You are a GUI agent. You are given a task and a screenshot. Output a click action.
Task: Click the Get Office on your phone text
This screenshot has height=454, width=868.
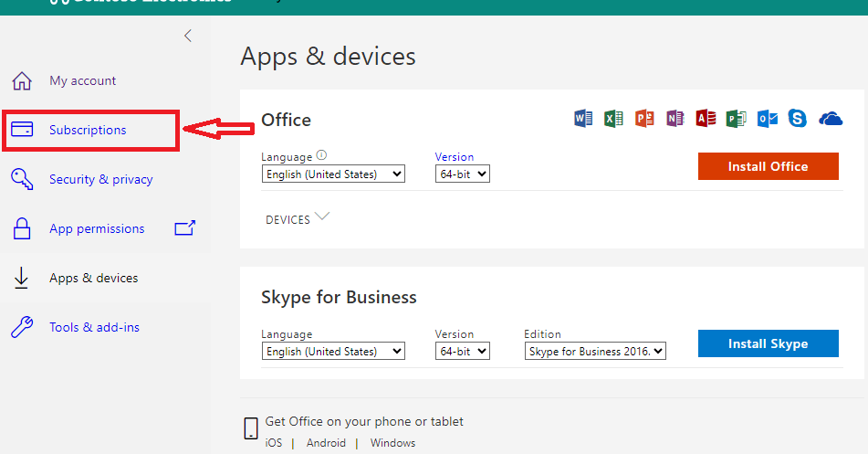363,421
